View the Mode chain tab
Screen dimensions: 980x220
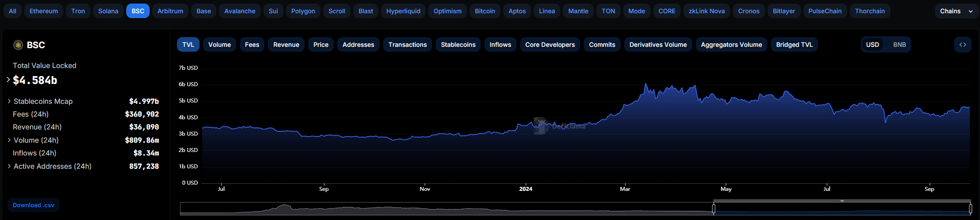coord(637,11)
